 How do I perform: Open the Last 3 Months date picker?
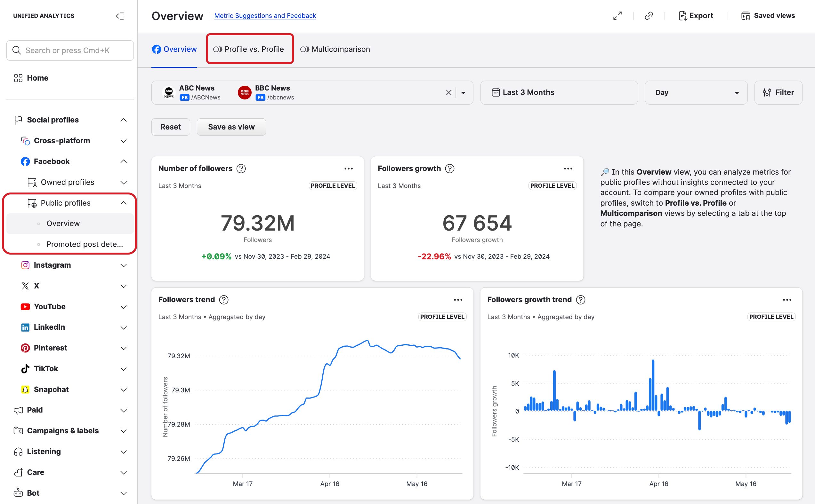[x=559, y=93]
